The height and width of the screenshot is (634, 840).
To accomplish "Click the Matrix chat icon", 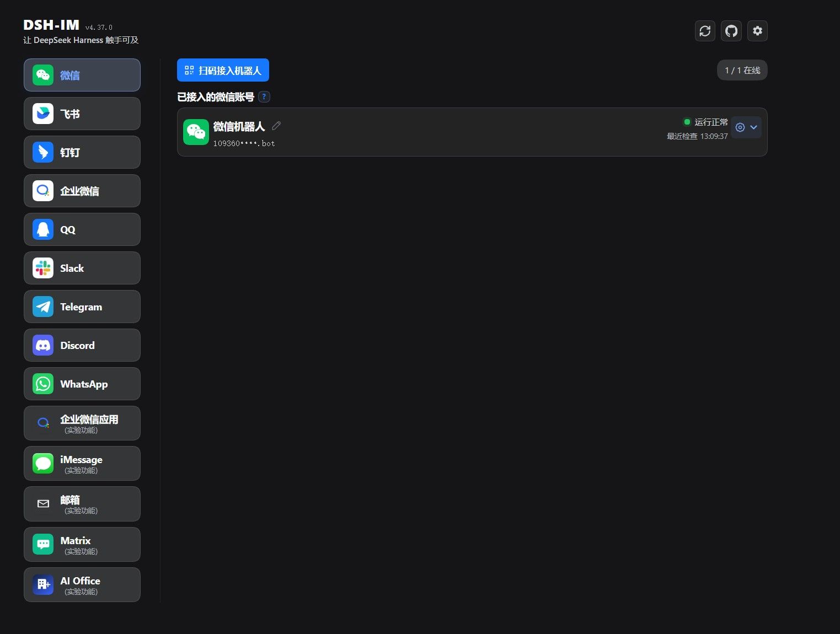I will pos(43,544).
